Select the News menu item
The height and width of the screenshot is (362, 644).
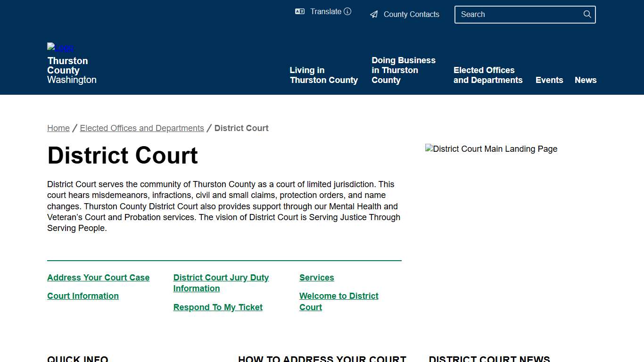coord(586,80)
